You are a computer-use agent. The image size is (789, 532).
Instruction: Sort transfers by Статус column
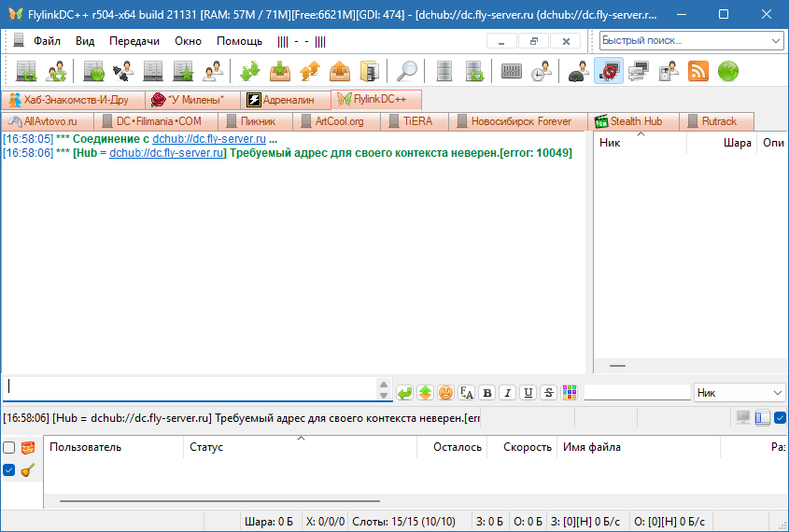click(301, 447)
